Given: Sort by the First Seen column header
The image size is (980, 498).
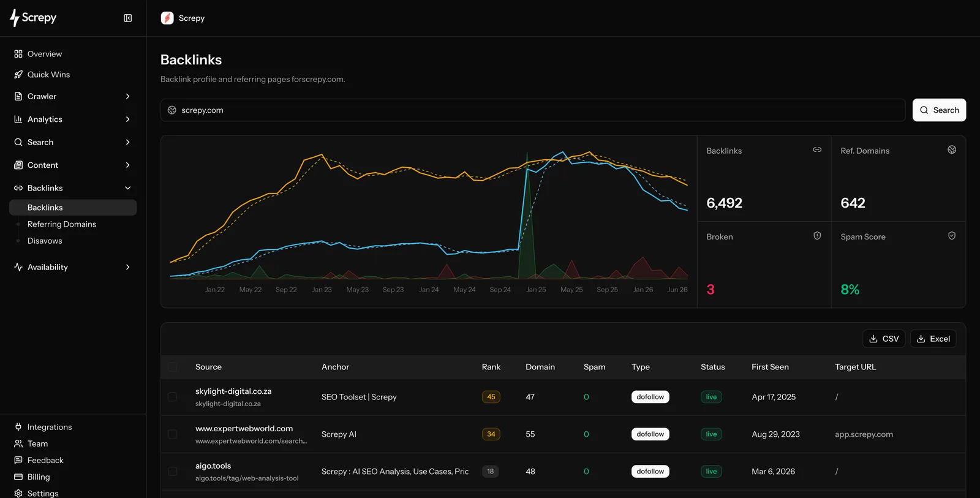Looking at the screenshot, I should click(x=770, y=367).
